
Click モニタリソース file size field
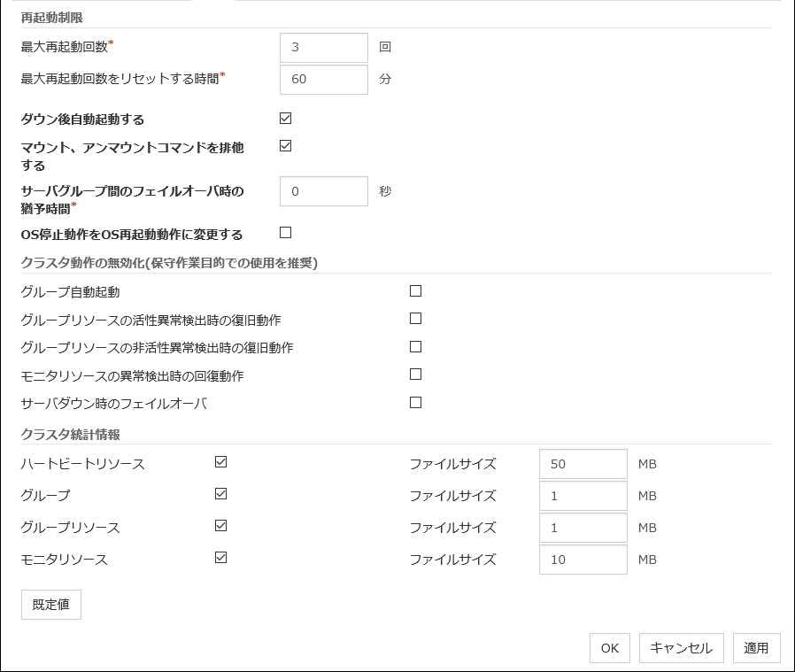pyautogui.click(x=583, y=560)
